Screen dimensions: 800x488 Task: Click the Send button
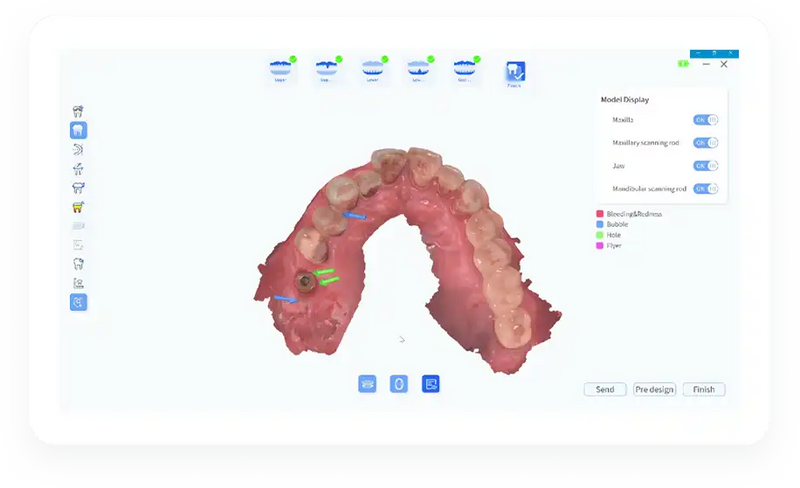tap(605, 389)
